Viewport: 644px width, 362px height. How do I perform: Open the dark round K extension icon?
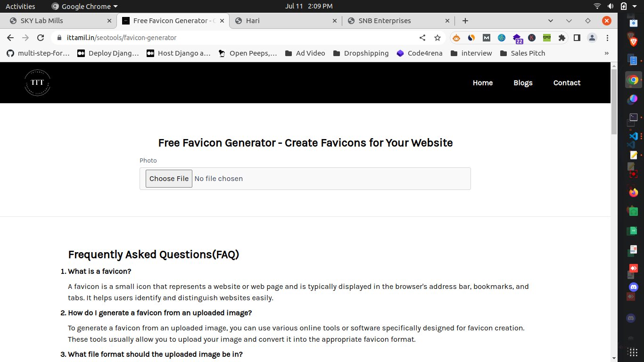tap(532, 38)
